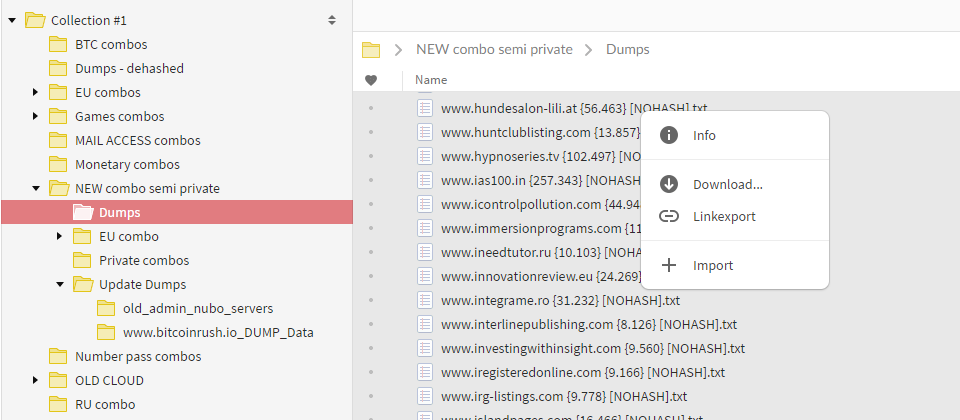Select the EU combos folder
Screen dimensions: 960x420
point(108,92)
